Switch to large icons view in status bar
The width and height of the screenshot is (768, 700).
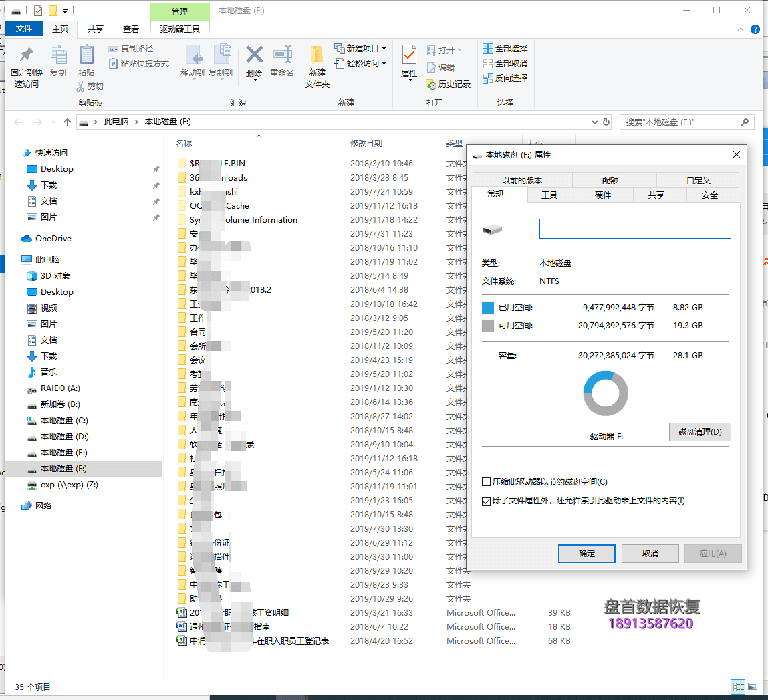753,687
